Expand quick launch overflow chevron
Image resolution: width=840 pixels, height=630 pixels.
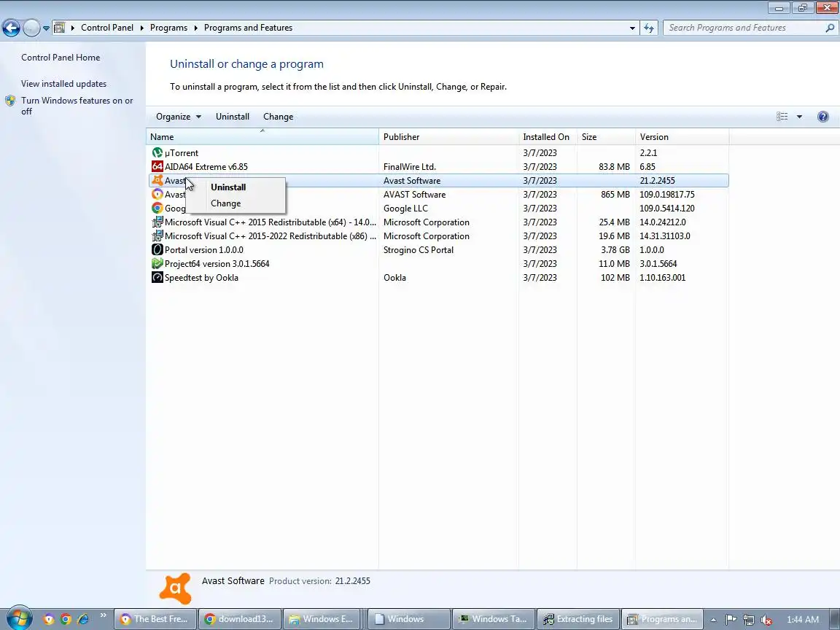point(104,615)
